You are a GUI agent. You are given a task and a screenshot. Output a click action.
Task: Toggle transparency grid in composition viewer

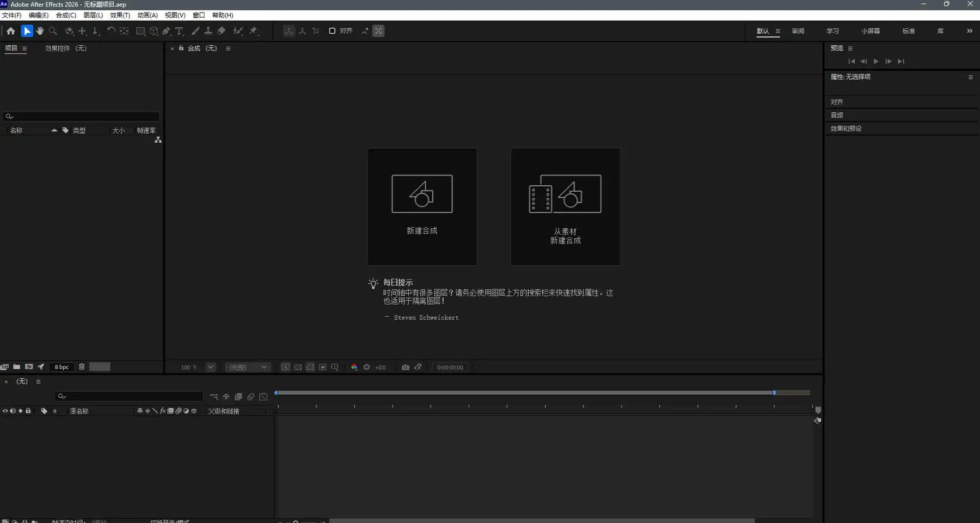pyautogui.click(x=298, y=367)
